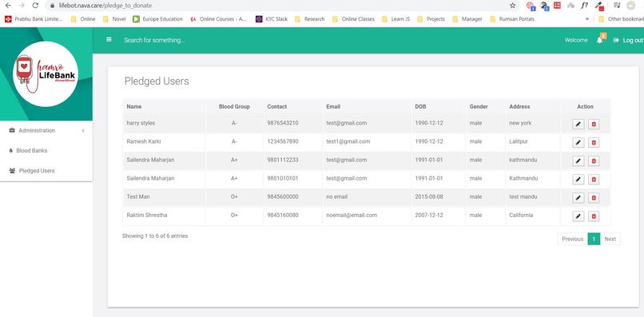Open the Learn JS bookmark folder
The image size is (644, 317).
(396, 19)
